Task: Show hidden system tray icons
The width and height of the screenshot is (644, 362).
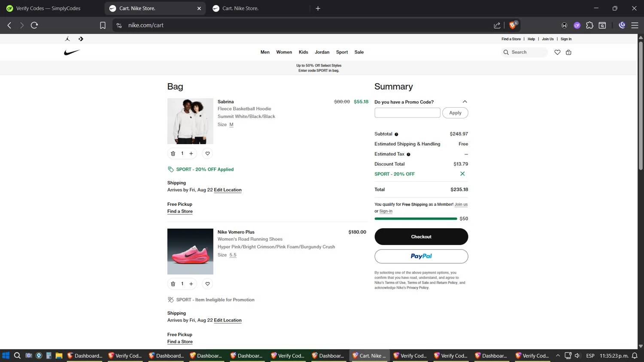Action: [x=558, y=356]
